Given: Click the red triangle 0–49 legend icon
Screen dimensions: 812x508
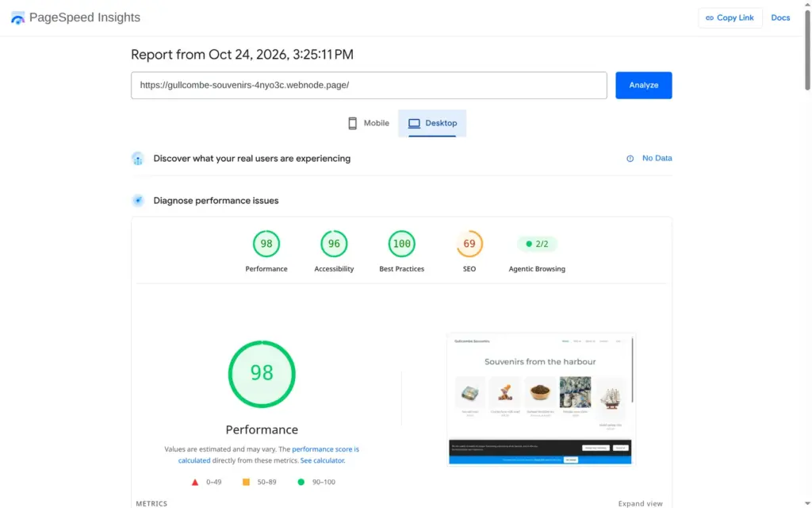Looking at the screenshot, I should pos(195,482).
